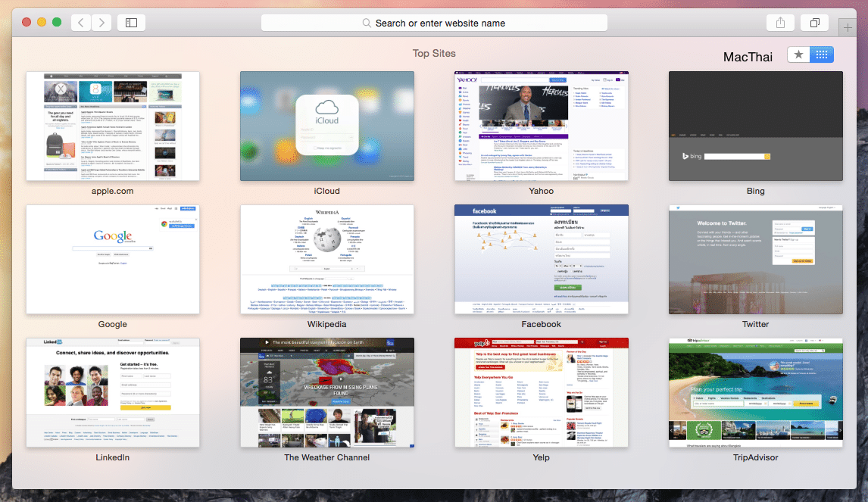Open the LinkedIn site thumbnail
The width and height of the screenshot is (868, 502).
[113, 392]
